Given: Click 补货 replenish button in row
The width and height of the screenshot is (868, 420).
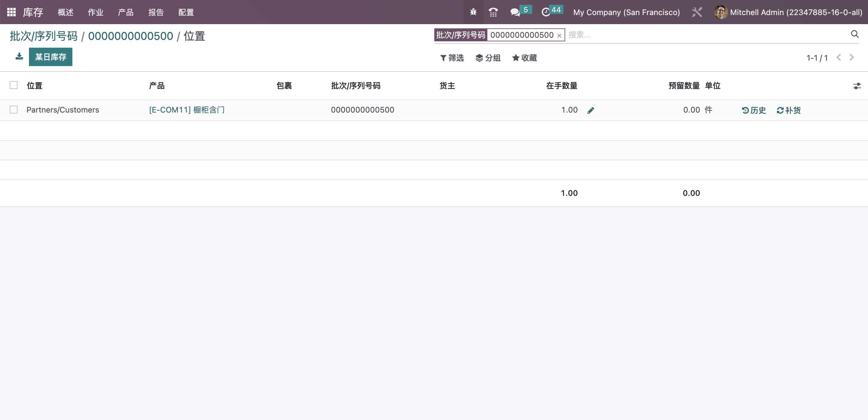Looking at the screenshot, I should pos(788,110).
